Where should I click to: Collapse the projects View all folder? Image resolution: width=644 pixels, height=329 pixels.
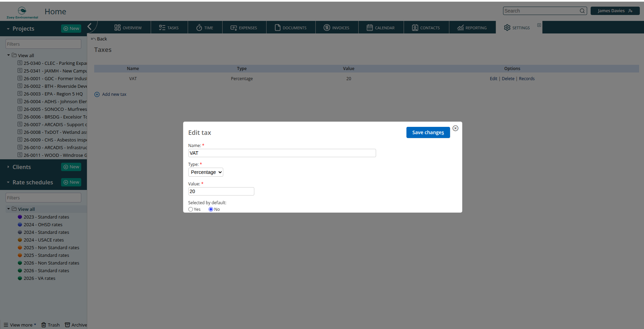point(8,55)
